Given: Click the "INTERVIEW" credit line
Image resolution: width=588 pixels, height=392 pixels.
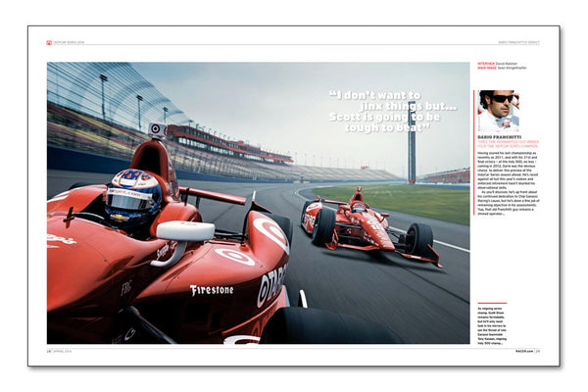Looking at the screenshot, I should (497, 64).
